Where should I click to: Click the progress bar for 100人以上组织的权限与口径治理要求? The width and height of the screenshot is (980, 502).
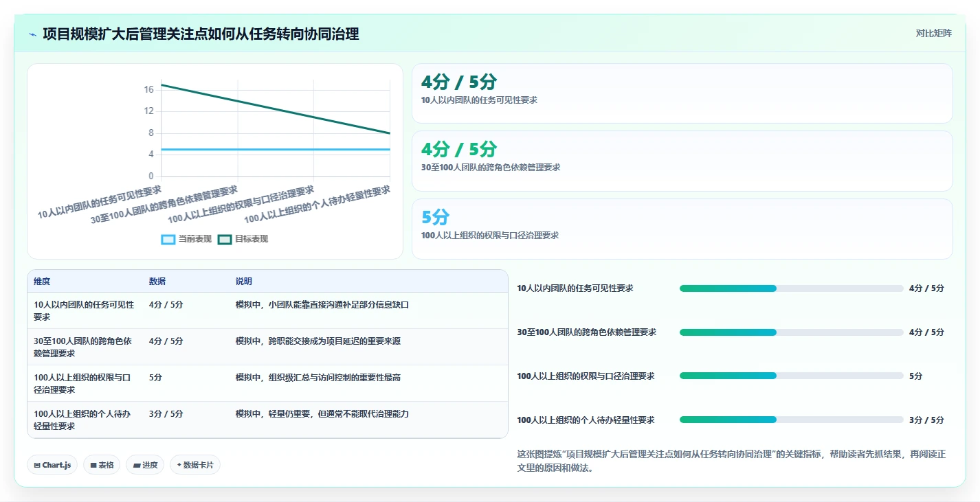tap(791, 376)
